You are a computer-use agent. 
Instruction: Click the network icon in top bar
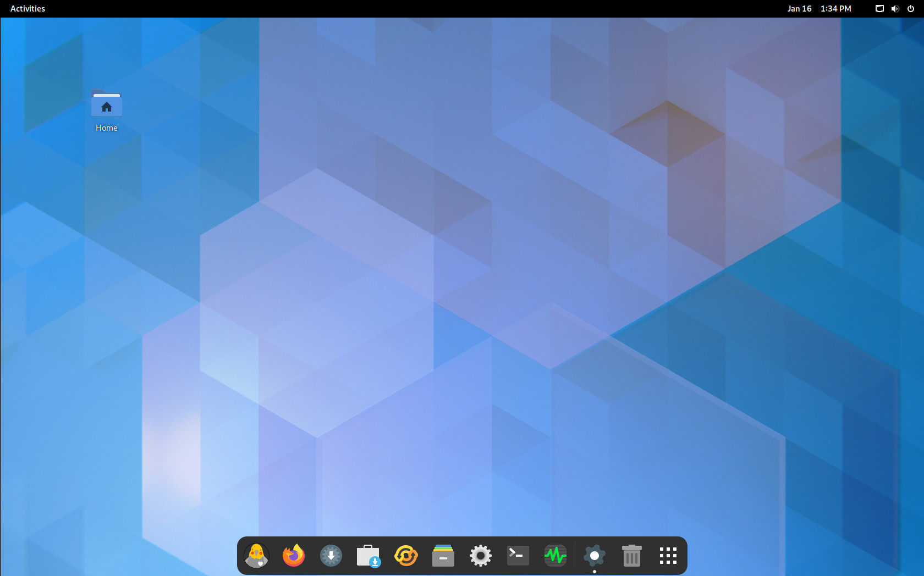coord(879,9)
